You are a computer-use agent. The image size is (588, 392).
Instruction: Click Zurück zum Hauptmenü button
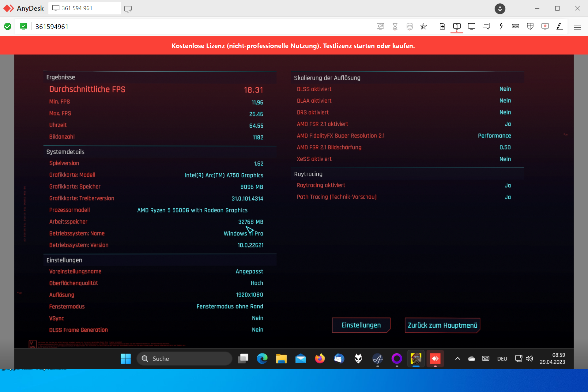pos(442,325)
